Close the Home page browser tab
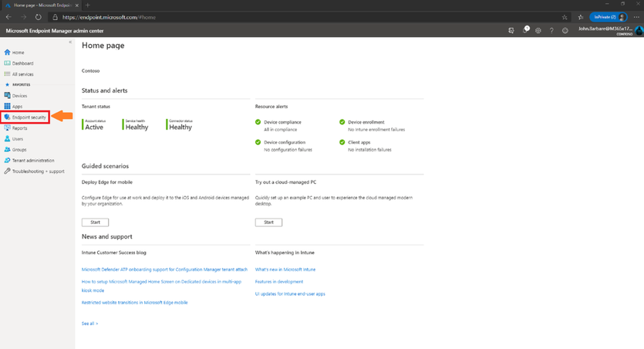 coord(77,5)
